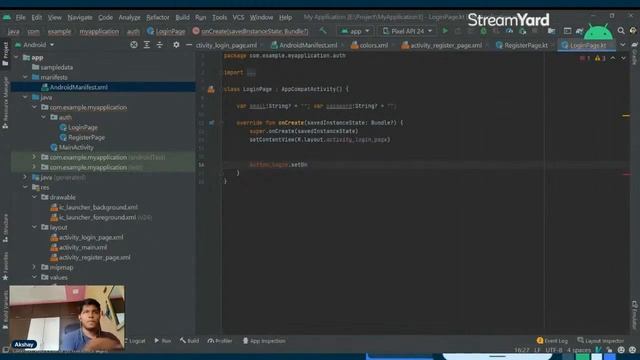Select activity_main.xml in layout folder

83,247
